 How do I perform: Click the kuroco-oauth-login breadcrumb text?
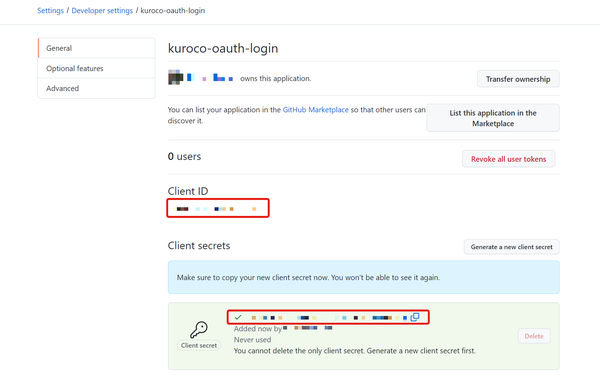point(173,11)
